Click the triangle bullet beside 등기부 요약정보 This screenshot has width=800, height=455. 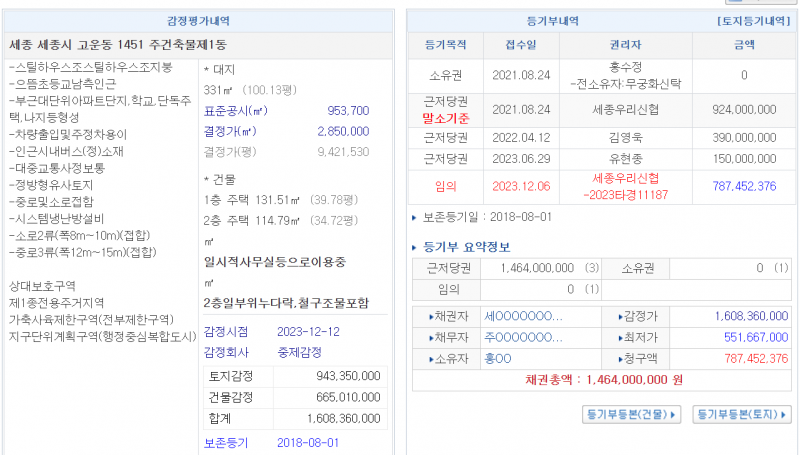[x=417, y=248]
